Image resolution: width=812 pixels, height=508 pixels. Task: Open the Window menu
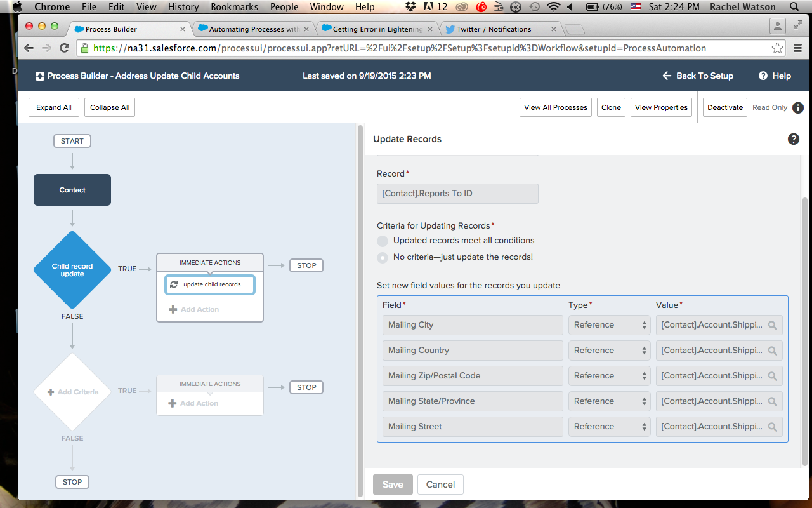[327, 7]
